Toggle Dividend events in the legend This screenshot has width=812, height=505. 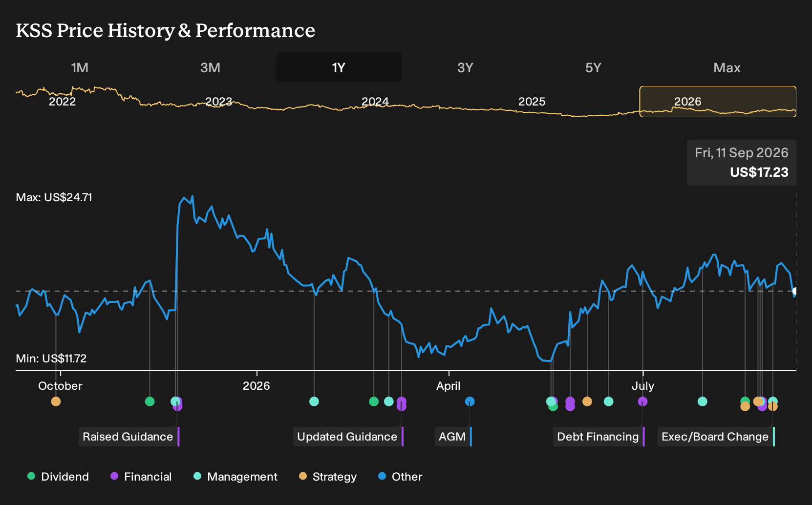[x=58, y=476]
